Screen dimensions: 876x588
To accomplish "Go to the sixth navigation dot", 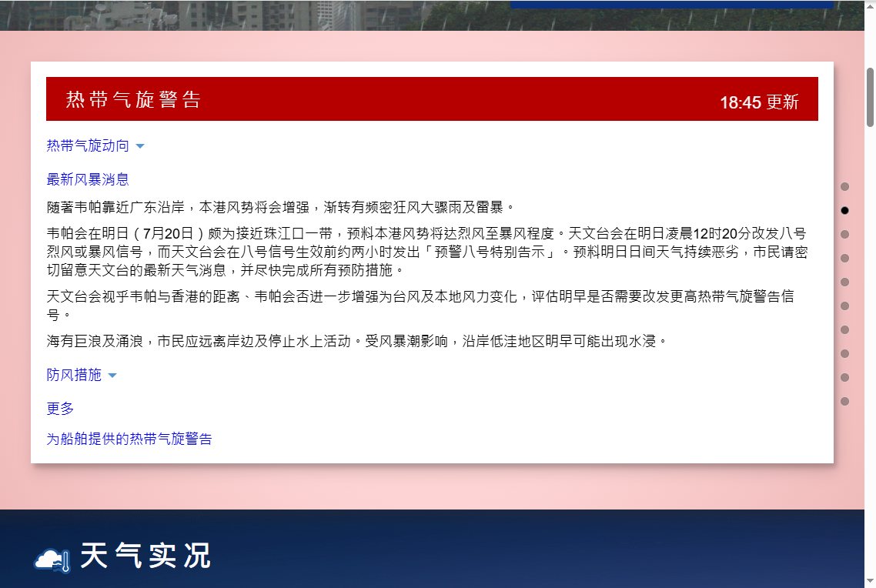I will (x=844, y=306).
